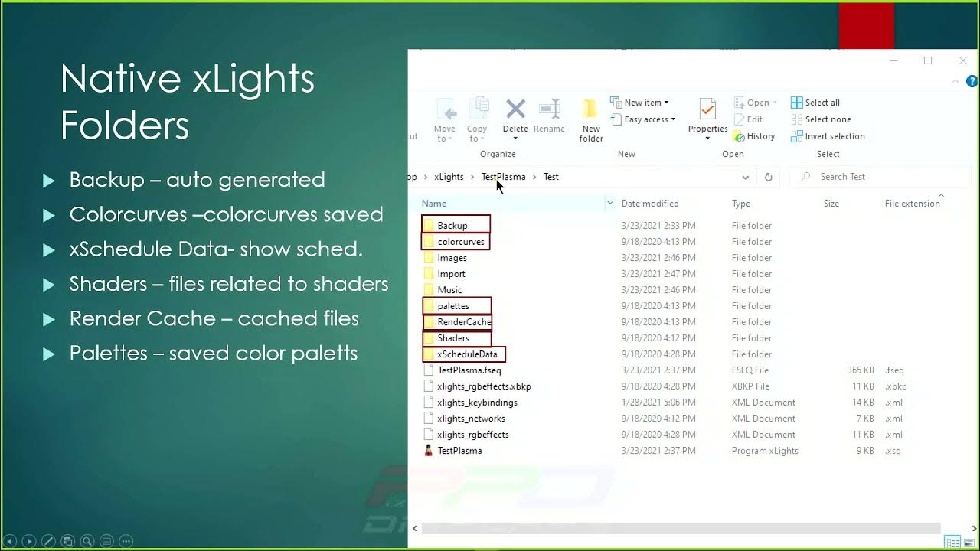Create a New folder

point(590,120)
